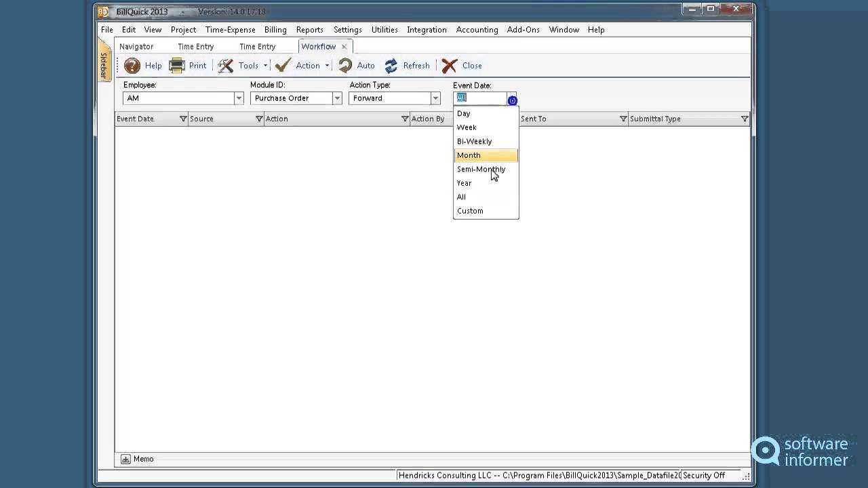Choose Semi-Monthly in the dropdown list
This screenshot has width=868, height=488.
tap(486, 169)
